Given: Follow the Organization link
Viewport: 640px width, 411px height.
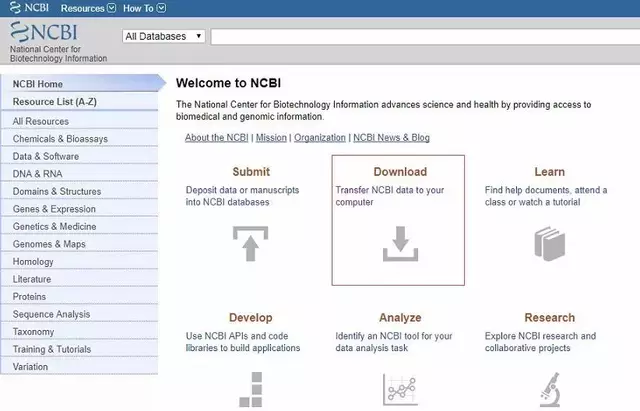Looking at the screenshot, I should [x=320, y=138].
